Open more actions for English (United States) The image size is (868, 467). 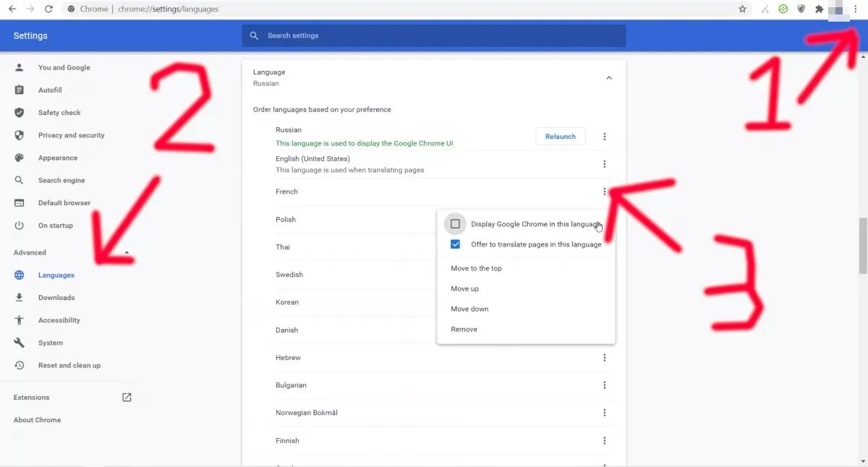pyautogui.click(x=605, y=164)
